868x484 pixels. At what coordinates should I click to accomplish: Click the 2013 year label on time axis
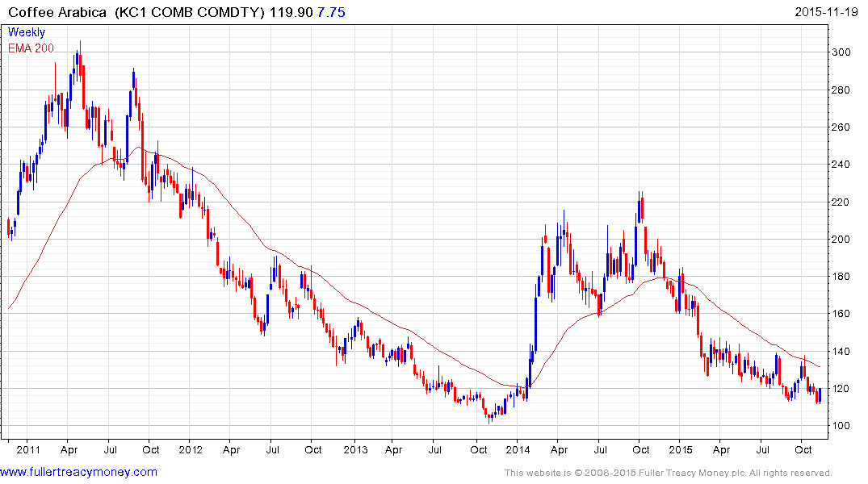coord(355,449)
